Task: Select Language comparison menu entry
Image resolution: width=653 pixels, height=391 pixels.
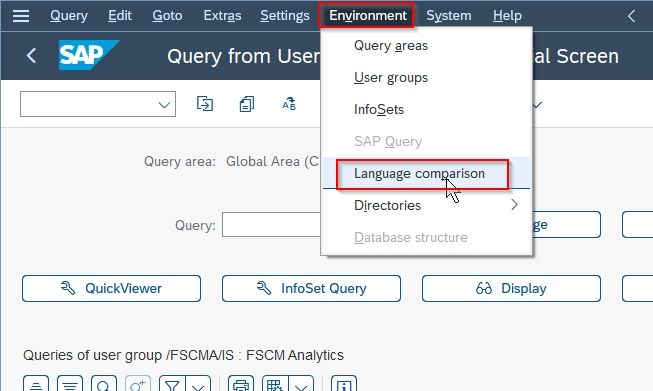Action: [426, 173]
